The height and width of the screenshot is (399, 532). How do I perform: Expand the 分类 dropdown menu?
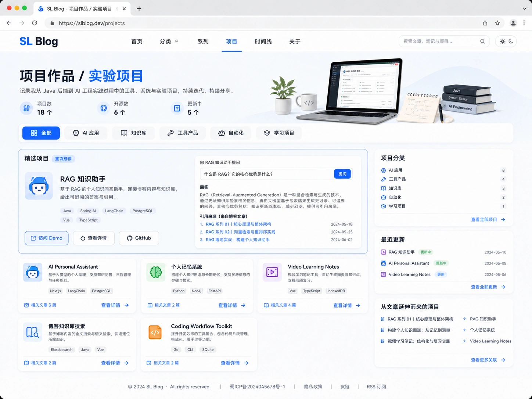point(169,42)
